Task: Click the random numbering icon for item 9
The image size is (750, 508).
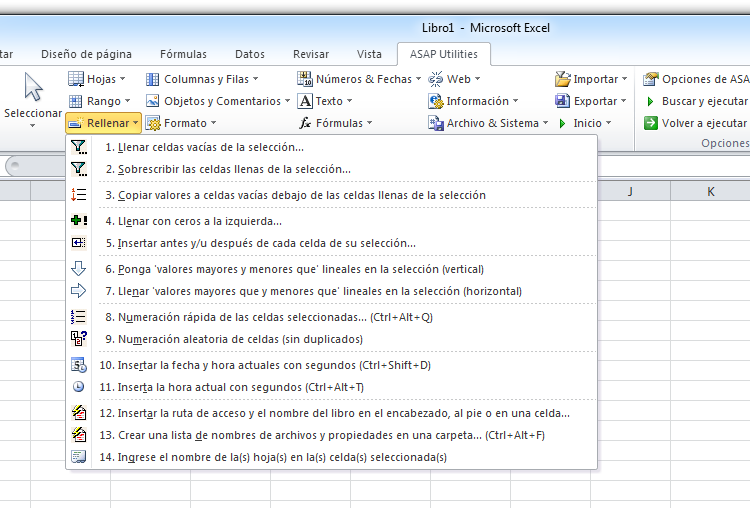Action: (78, 339)
